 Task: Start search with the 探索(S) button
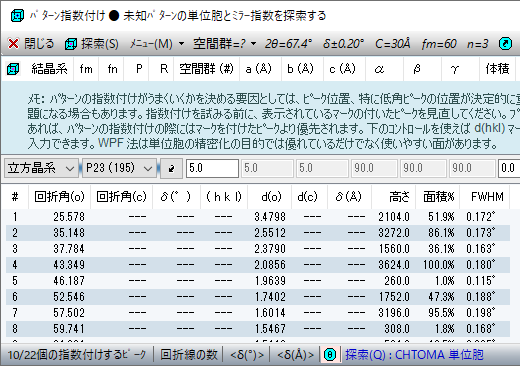92,44
